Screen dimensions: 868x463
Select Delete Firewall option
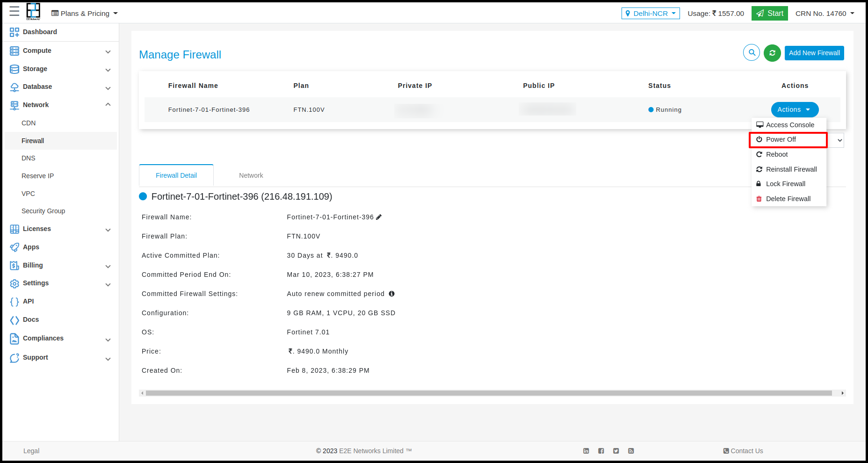click(x=789, y=199)
